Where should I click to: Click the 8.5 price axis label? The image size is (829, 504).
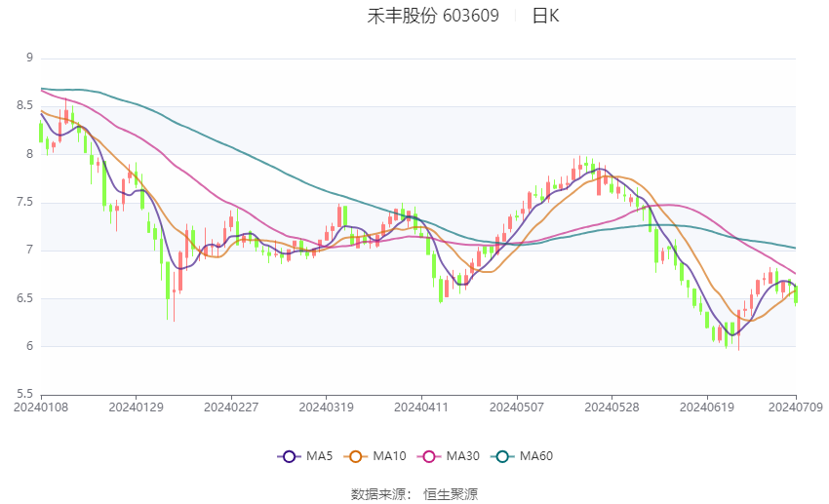[x=25, y=106]
